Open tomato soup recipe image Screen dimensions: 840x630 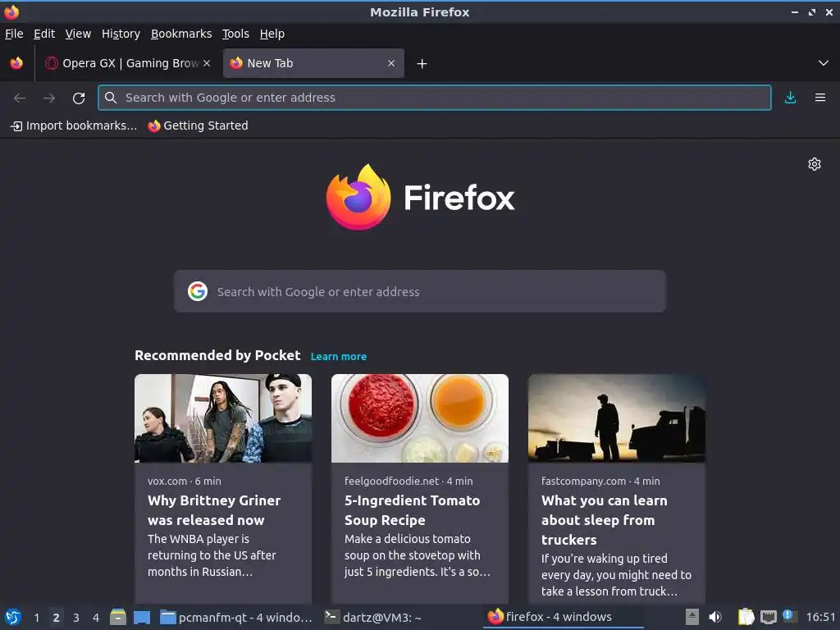[419, 418]
